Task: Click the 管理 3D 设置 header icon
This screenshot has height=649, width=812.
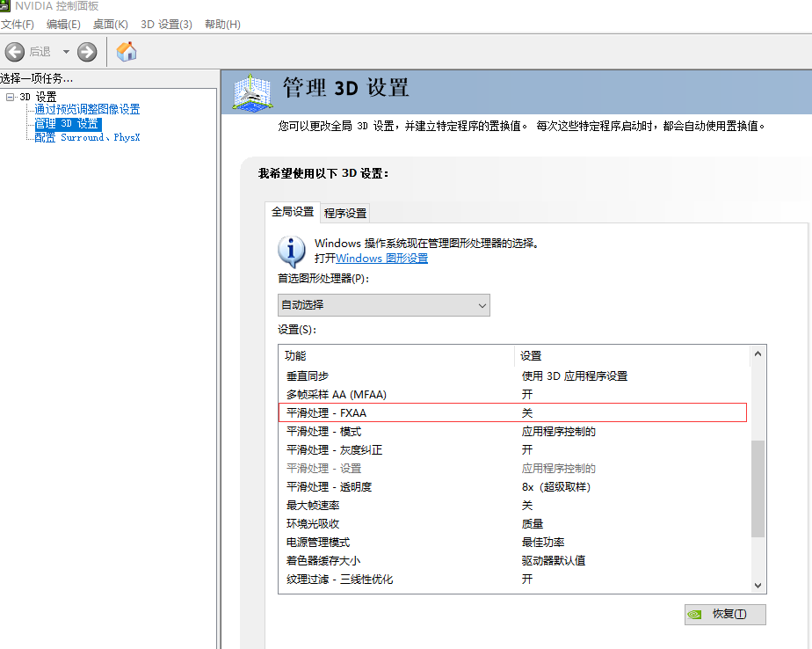Action: pos(254,91)
